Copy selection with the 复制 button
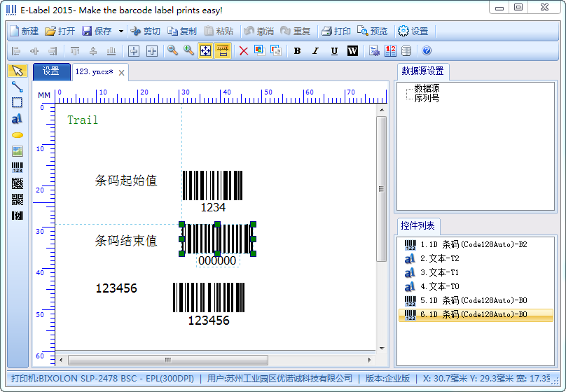 181,31
